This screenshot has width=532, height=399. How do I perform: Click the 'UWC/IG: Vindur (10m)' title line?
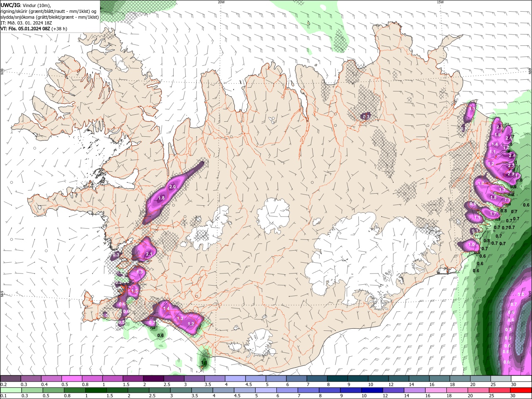tap(26, 5)
